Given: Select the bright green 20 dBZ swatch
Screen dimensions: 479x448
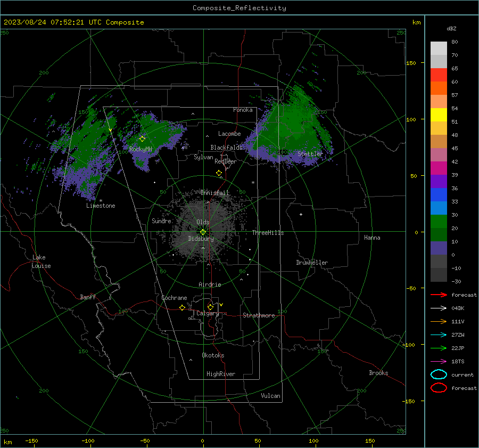Looking at the screenshot, I should (x=439, y=222).
